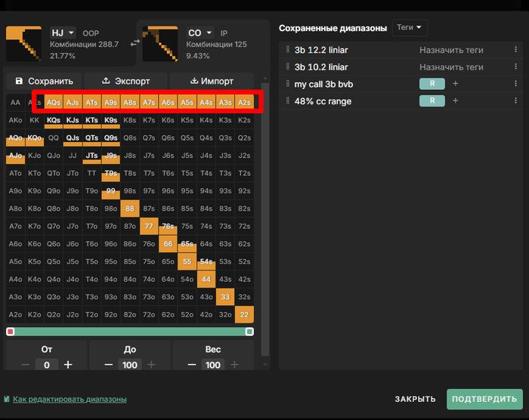Image resolution: width=529 pixels, height=420 pixels.
Task: Select saved range 3b 12.2 liniar
Action: point(321,50)
